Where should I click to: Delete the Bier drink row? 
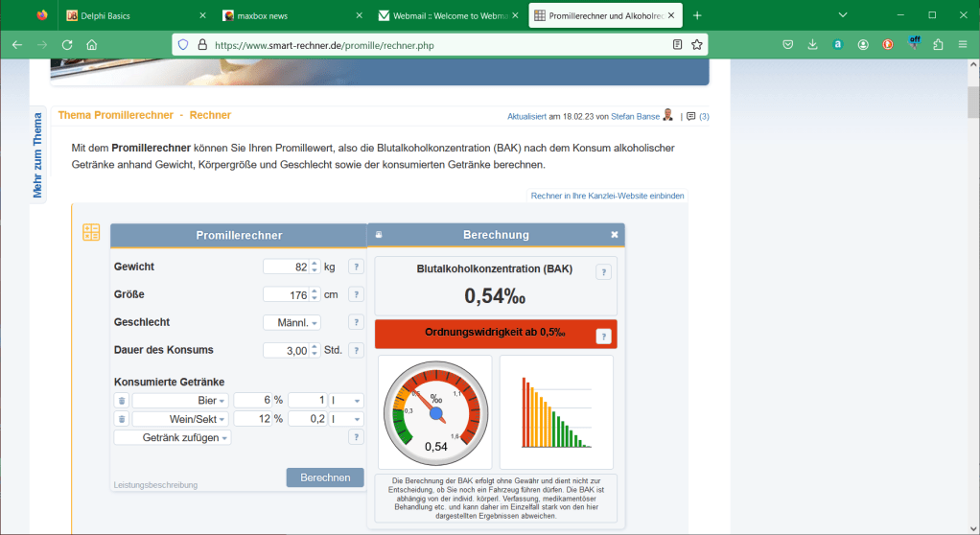coord(121,401)
